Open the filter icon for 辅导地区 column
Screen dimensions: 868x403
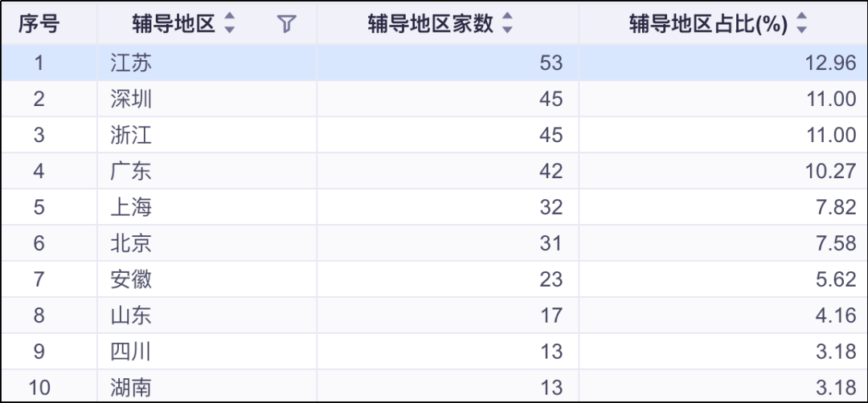[287, 25]
